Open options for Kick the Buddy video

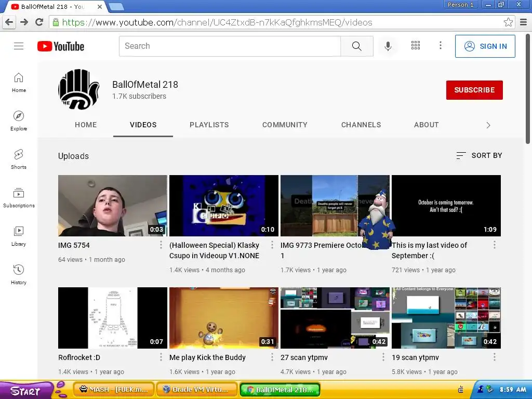coord(272,357)
